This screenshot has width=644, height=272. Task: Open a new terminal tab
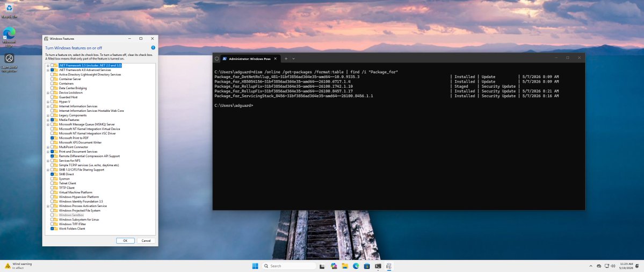point(286,59)
